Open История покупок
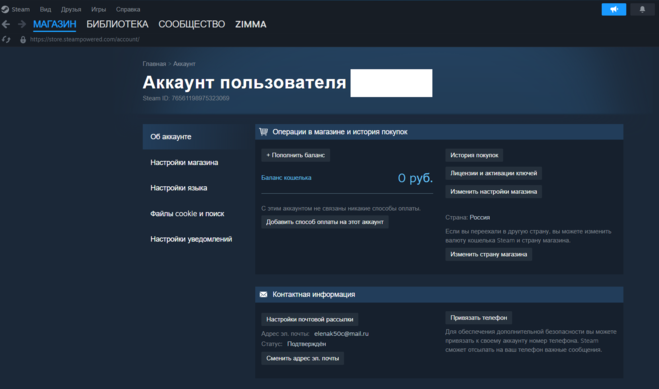This screenshot has height=389, width=659. pyautogui.click(x=474, y=155)
